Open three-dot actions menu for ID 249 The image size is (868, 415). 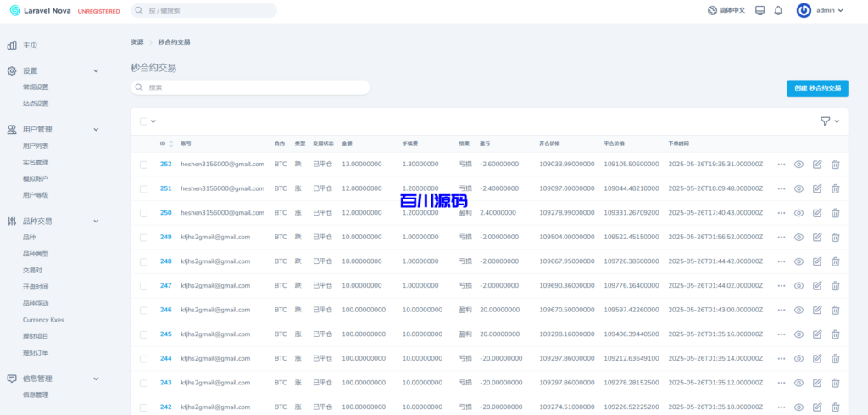tap(781, 238)
